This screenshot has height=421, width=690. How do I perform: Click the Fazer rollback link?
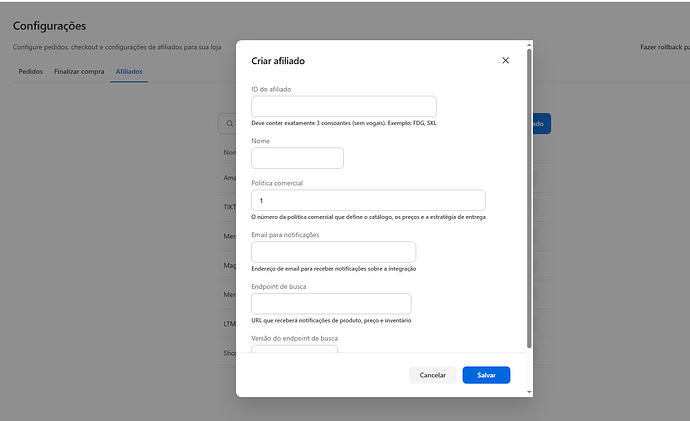tap(664, 47)
